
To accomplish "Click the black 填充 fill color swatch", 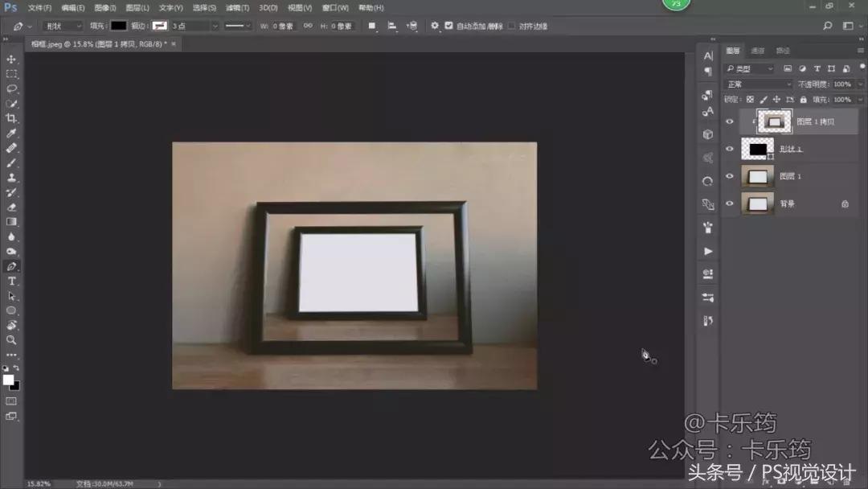I will tap(118, 26).
